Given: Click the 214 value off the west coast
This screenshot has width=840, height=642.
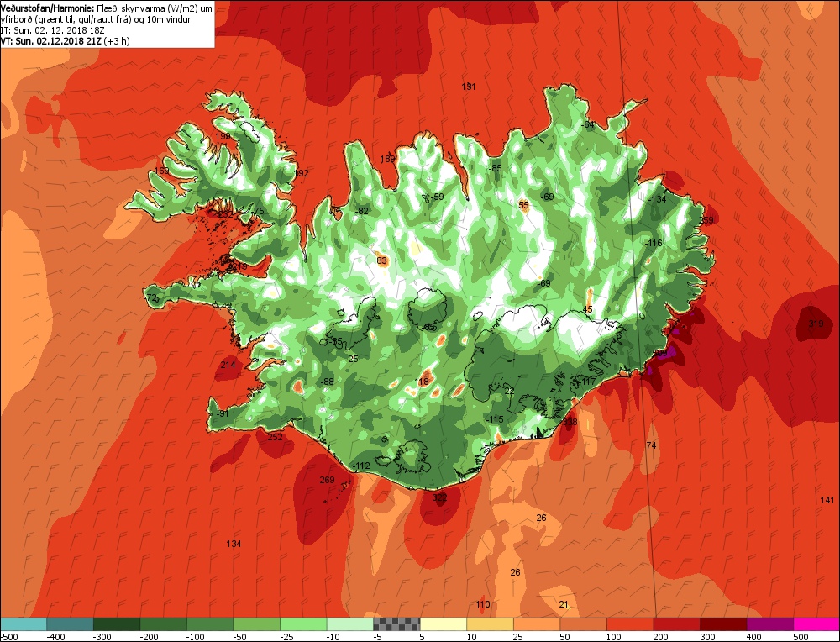Looking at the screenshot, I should 228,365.
